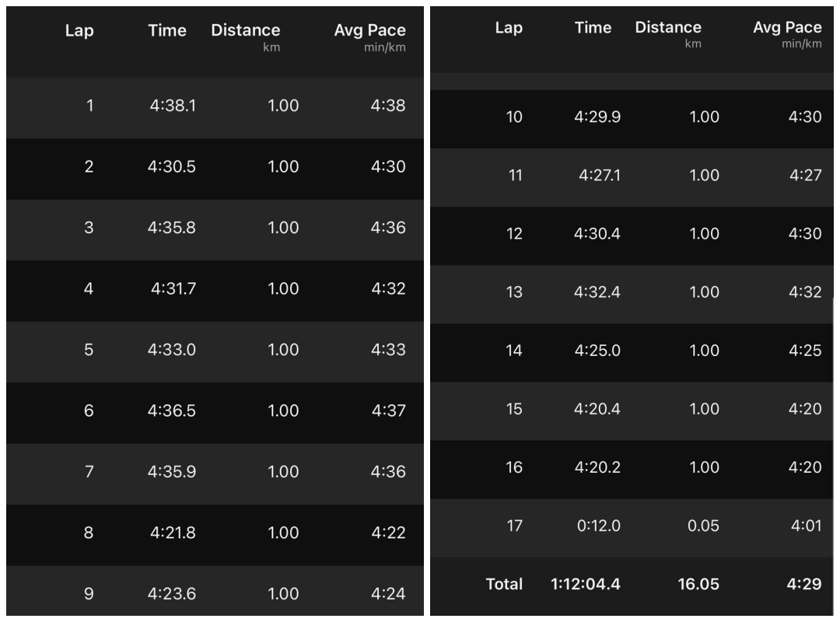
Task: Select the 4:31.7 lap time
Action: pos(173,288)
